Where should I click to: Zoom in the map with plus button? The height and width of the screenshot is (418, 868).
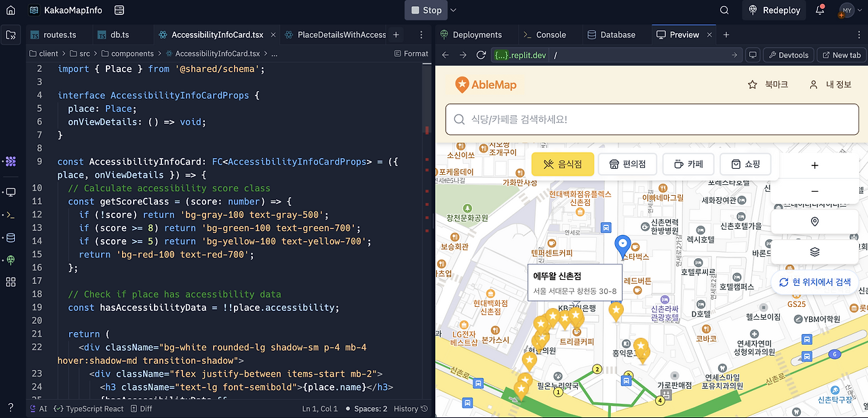pyautogui.click(x=814, y=165)
